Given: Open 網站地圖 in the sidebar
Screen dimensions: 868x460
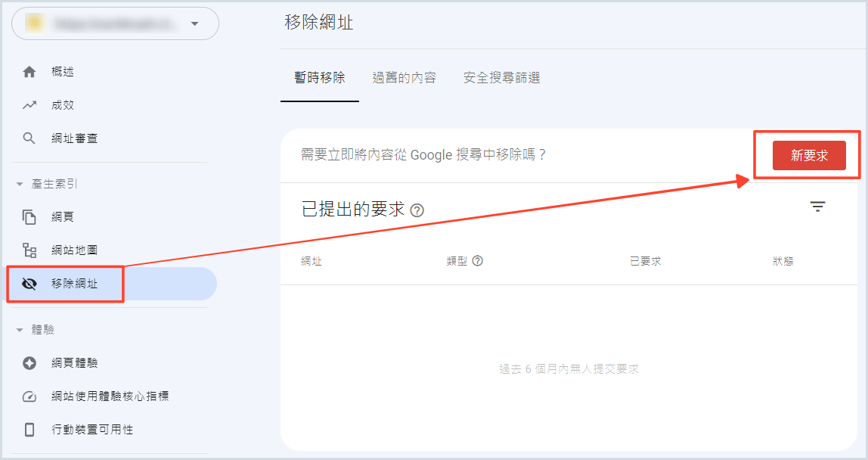Looking at the screenshot, I should 74,250.
